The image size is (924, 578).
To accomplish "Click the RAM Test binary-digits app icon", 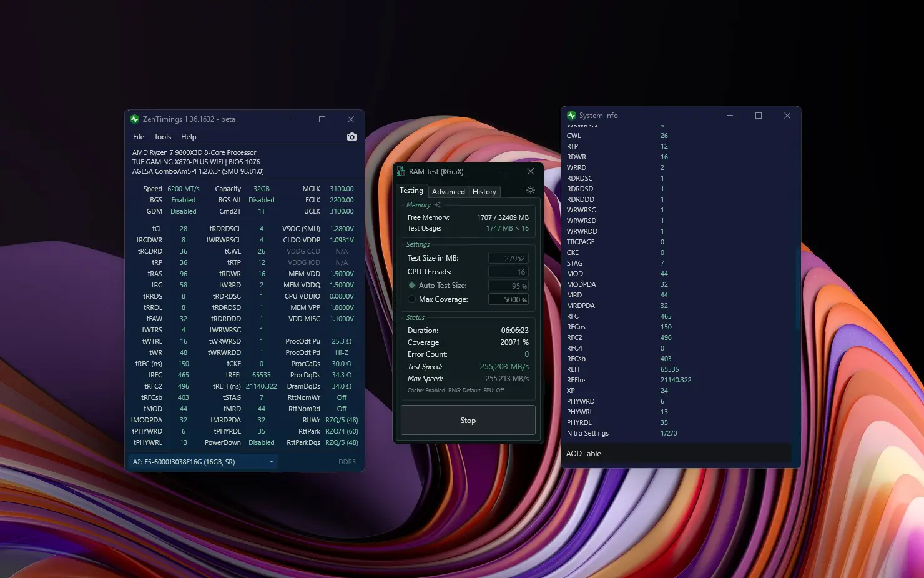I will click(x=401, y=172).
